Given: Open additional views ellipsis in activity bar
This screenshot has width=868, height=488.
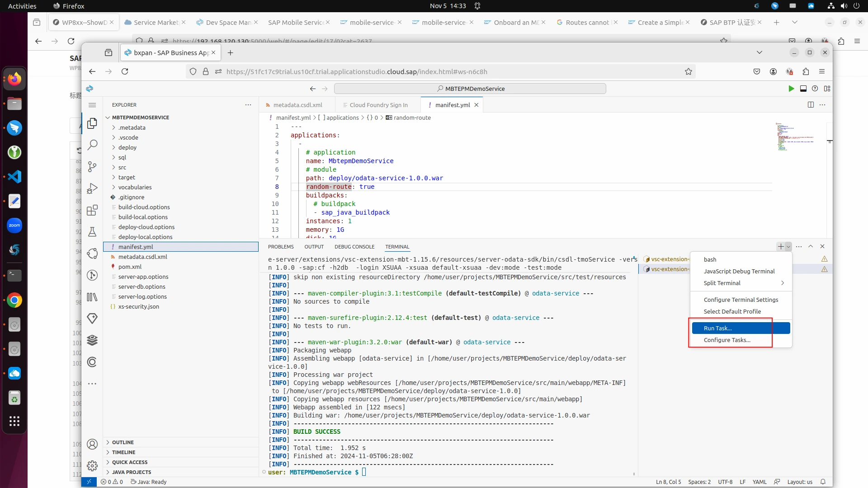Looking at the screenshot, I should coord(92,384).
